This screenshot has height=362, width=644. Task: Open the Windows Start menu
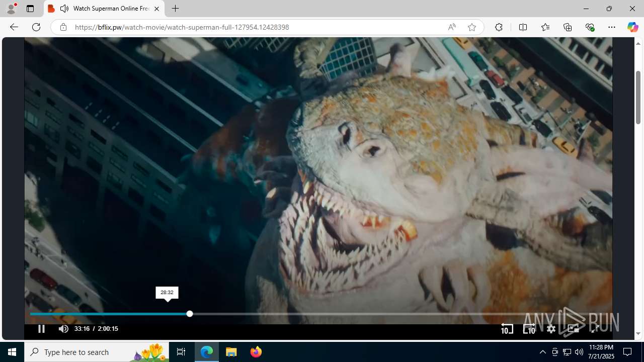pos(12,352)
